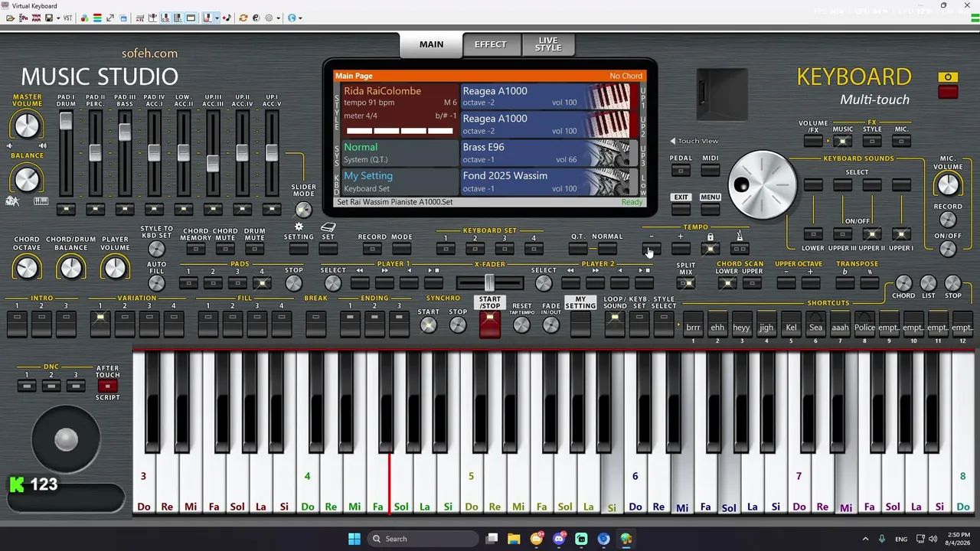Click Player 2 fast-forward button
This screenshot has height=551, width=980.
595,283
